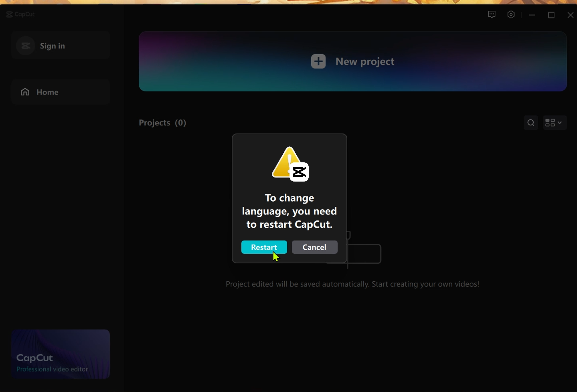The image size is (577, 392).
Task: Select Home in the sidebar
Action: pyautogui.click(x=61, y=92)
